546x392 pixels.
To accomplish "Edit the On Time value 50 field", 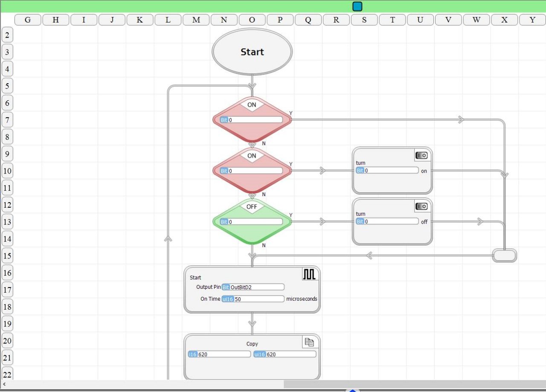I will 253,299.
